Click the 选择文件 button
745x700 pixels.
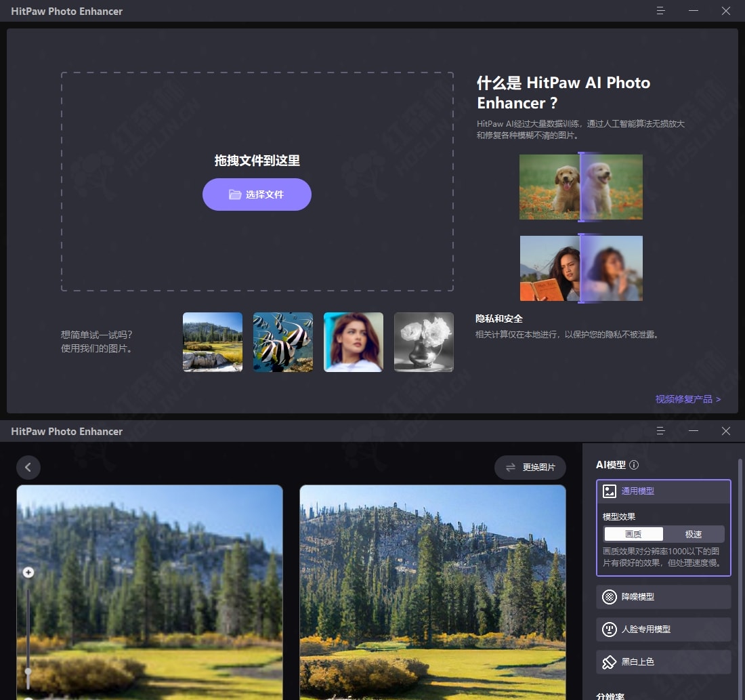coord(257,194)
